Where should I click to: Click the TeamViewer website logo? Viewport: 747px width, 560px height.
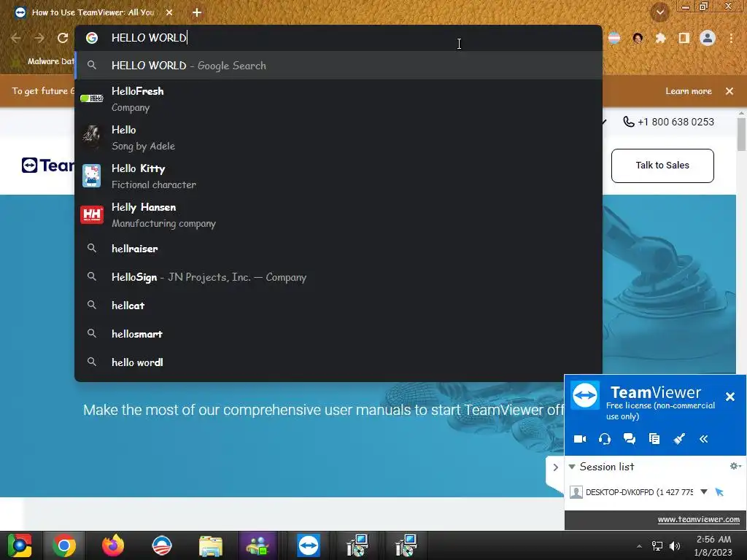(x=47, y=166)
